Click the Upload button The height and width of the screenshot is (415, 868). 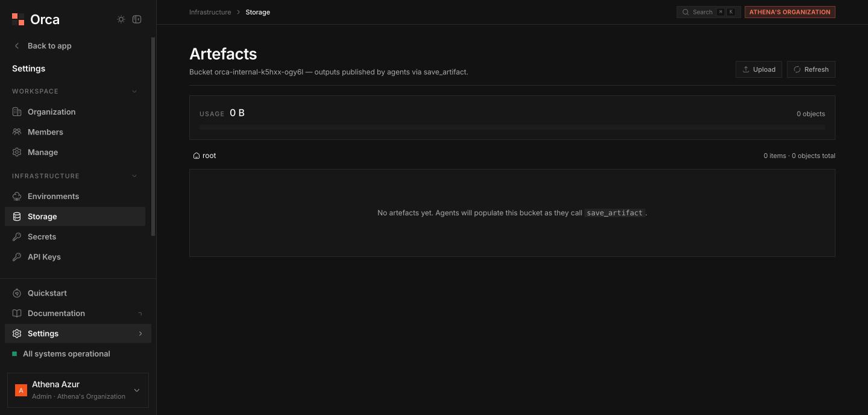pos(759,69)
